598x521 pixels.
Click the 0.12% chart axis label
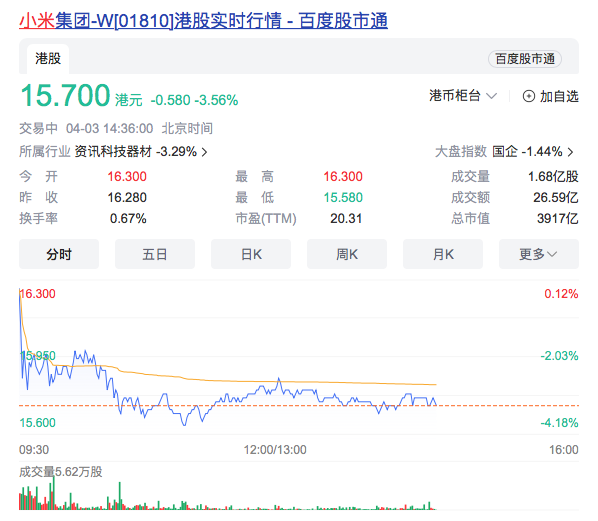coord(561,294)
